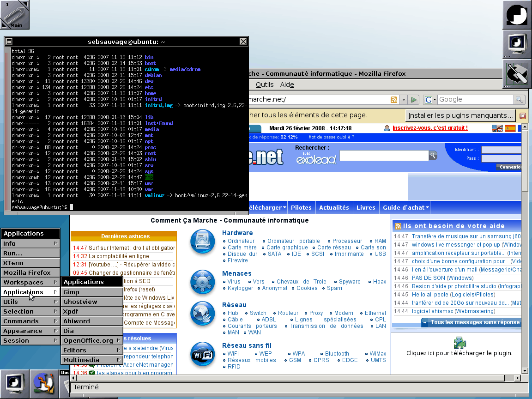Viewport: 532px width, 399px height.
Task: Launch Gimp from Applications submenu
Action: pos(91,292)
